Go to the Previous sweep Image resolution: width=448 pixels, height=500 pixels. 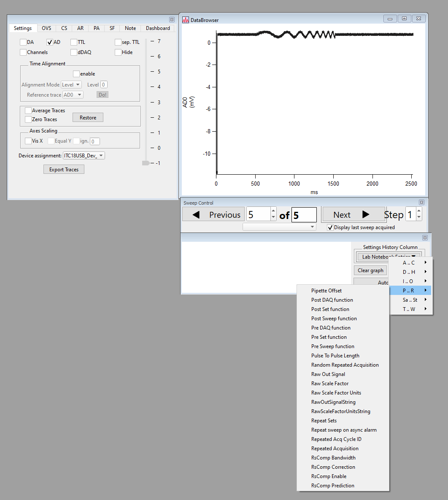point(213,215)
